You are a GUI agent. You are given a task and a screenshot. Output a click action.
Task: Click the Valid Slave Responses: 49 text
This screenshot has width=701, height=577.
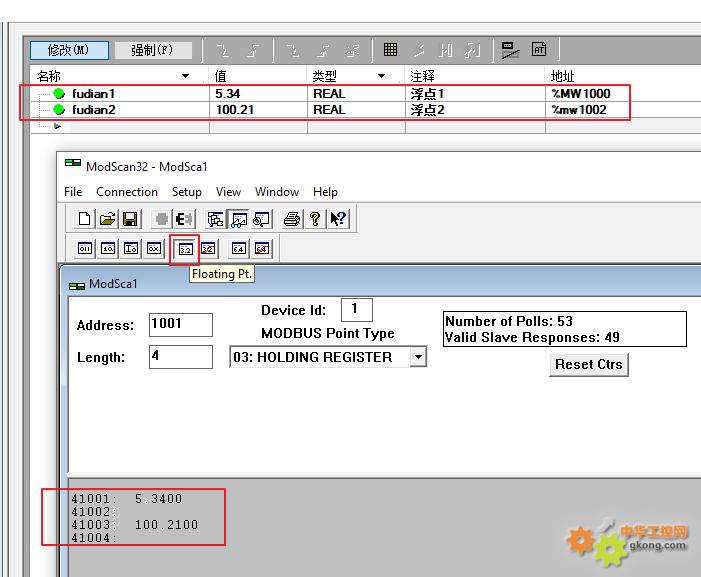(x=532, y=337)
